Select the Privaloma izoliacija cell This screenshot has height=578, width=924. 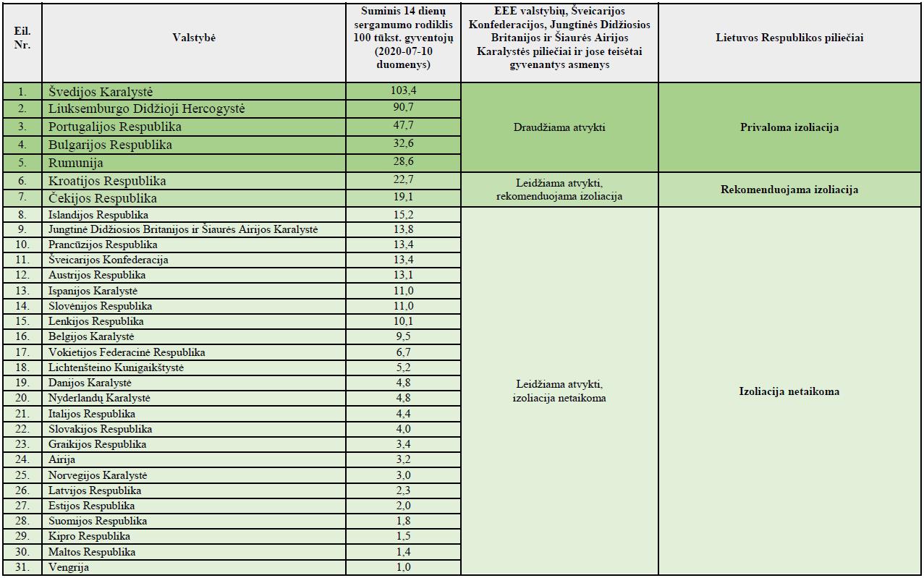(x=789, y=127)
